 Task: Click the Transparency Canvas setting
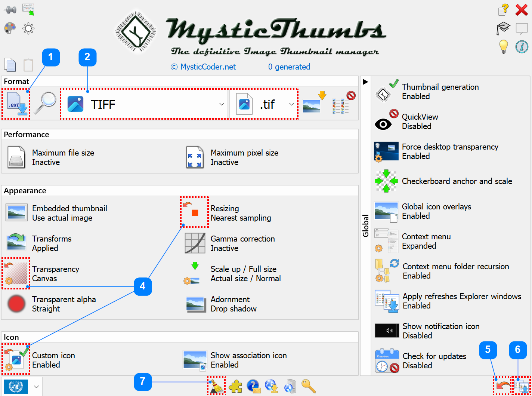41,274
